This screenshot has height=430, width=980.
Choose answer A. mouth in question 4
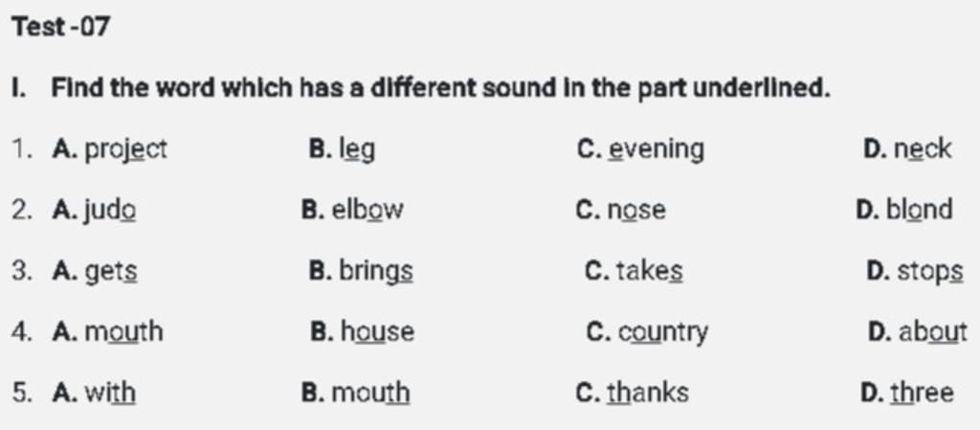107,332
